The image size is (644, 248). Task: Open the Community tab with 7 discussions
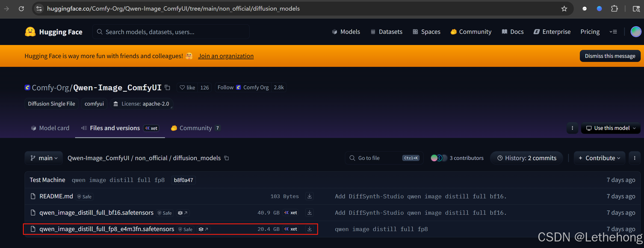click(196, 128)
